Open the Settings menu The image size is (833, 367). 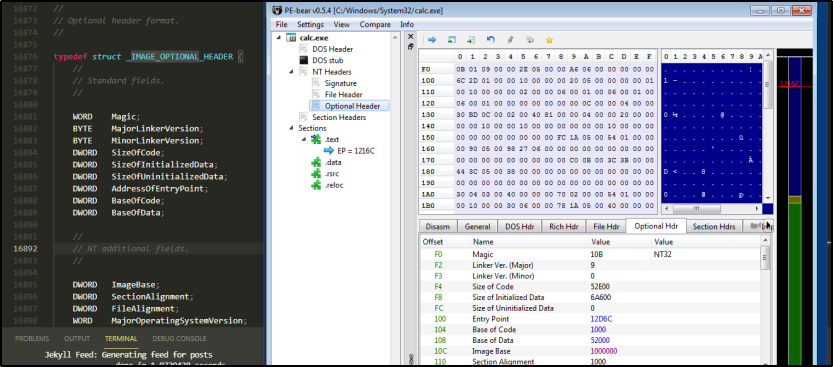click(310, 24)
